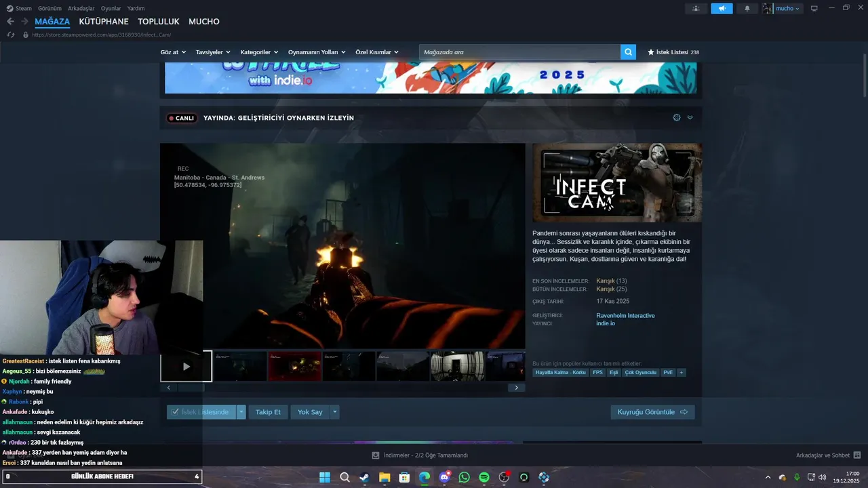Open the Görünüm menu
Screen dimensions: 868x488
pyautogui.click(x=50, y=8)
